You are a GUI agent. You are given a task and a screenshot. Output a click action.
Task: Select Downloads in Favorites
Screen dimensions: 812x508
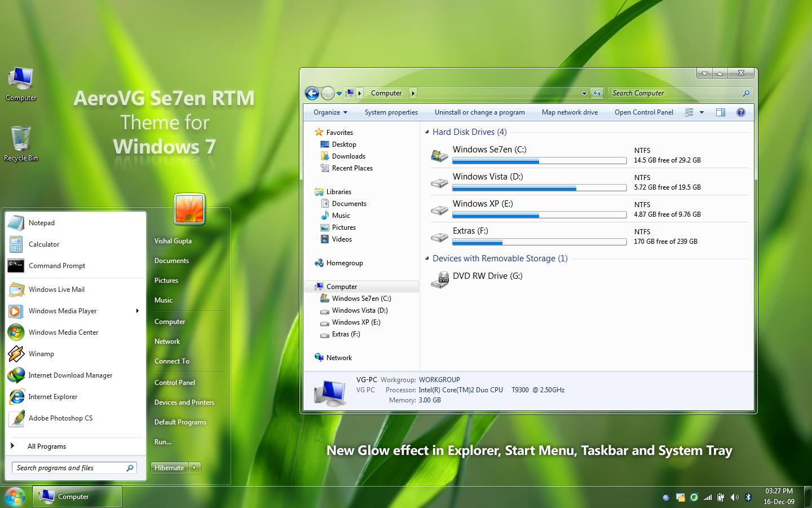pos(348,156)
